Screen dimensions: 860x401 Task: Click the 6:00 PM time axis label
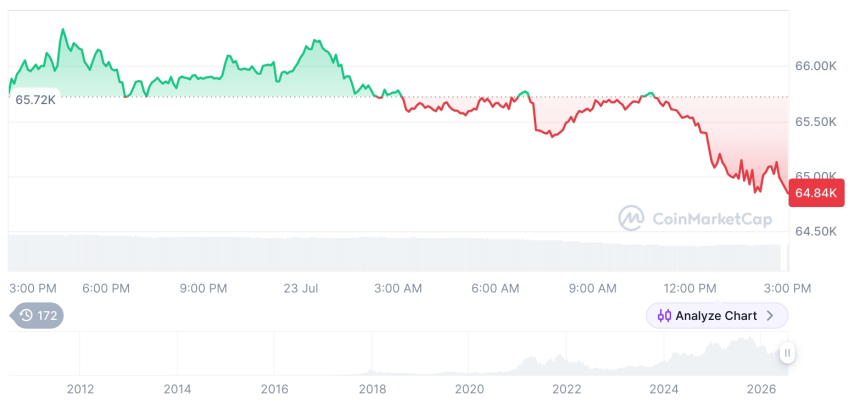[x=106, y=289]
